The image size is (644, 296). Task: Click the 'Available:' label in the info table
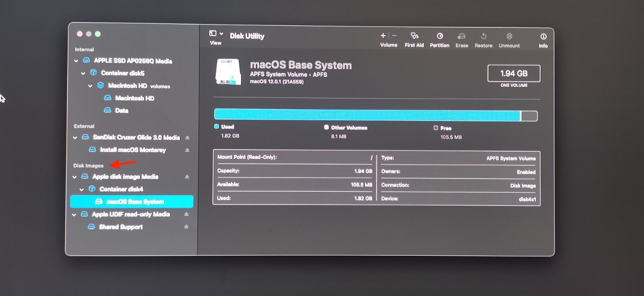[228, 185]
